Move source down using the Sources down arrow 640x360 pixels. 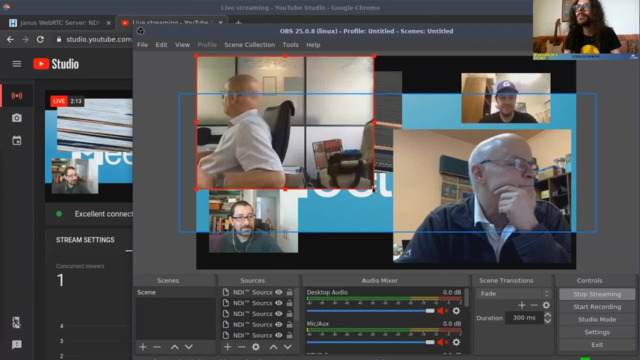pos(288,347)
